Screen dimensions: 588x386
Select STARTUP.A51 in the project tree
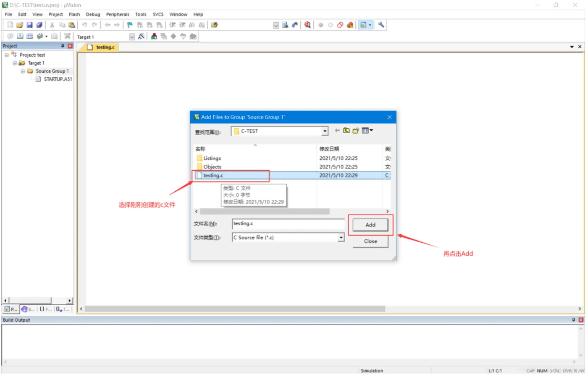click(x=54, y=79)
